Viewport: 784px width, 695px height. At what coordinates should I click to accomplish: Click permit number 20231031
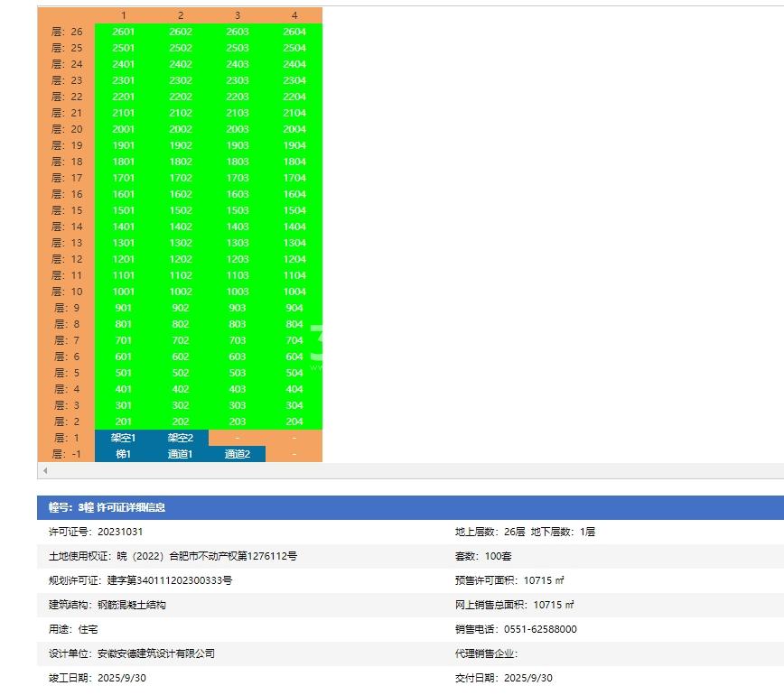pos(120,532)
